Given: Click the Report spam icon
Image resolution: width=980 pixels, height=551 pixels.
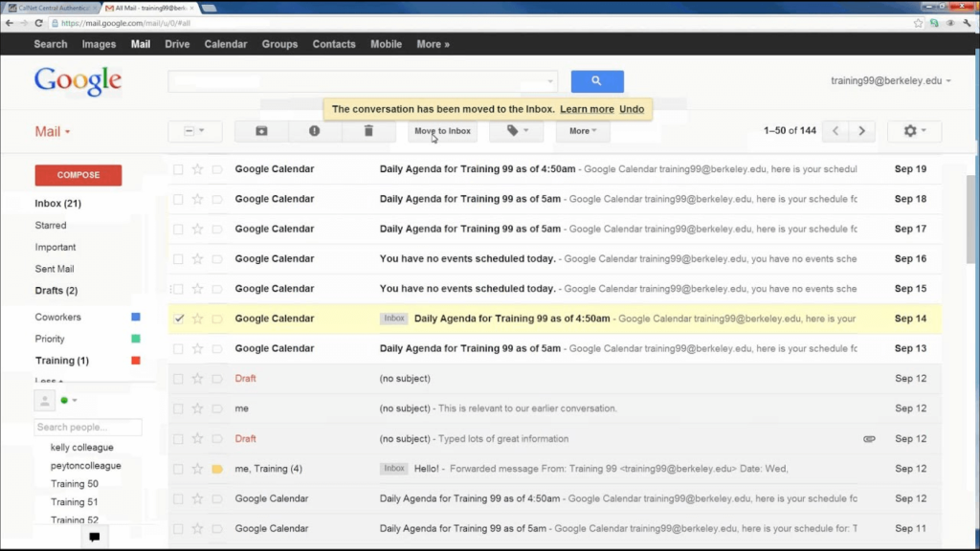Looking at the screenshot, I should (x=314, y=131).
